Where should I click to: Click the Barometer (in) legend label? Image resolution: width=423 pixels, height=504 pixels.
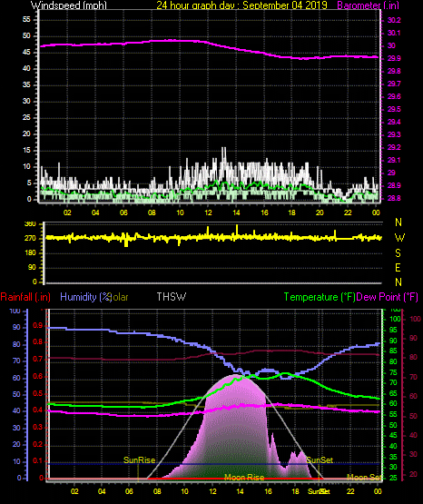click(x=369, y=5)
